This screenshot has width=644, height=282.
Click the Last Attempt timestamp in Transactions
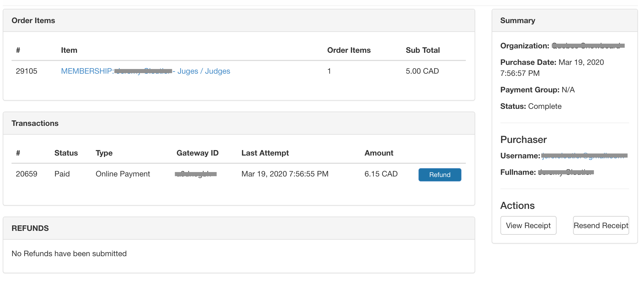click(285, 174)
